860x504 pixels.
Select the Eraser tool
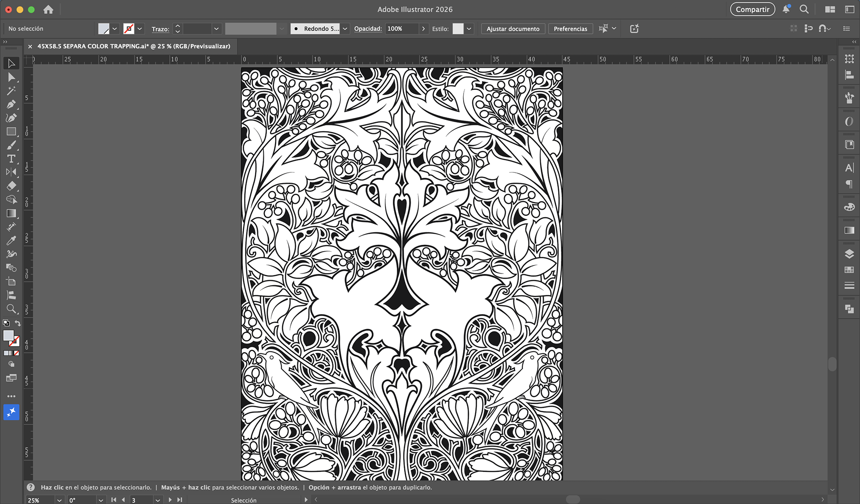11,186
